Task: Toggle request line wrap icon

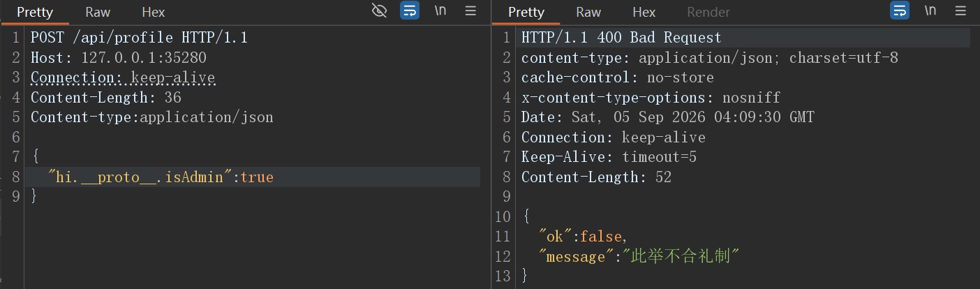Action: pos(410,10)
